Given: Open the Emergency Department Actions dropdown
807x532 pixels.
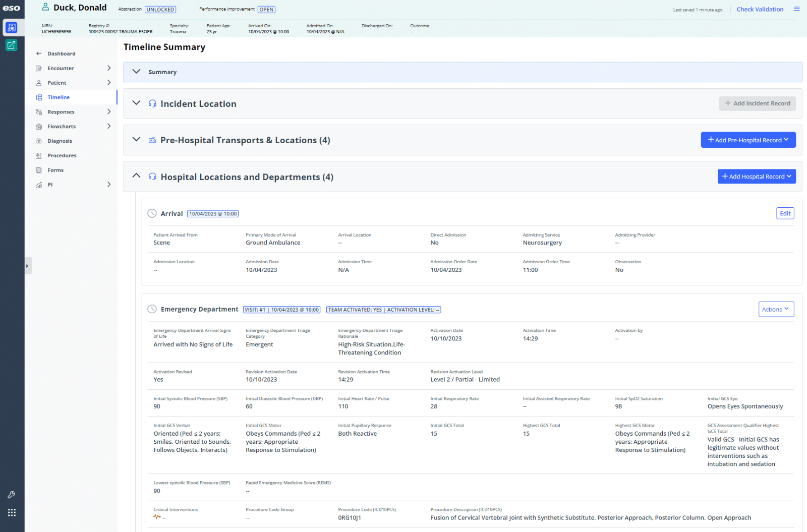Looking at the screenshot, I should 776,309.
